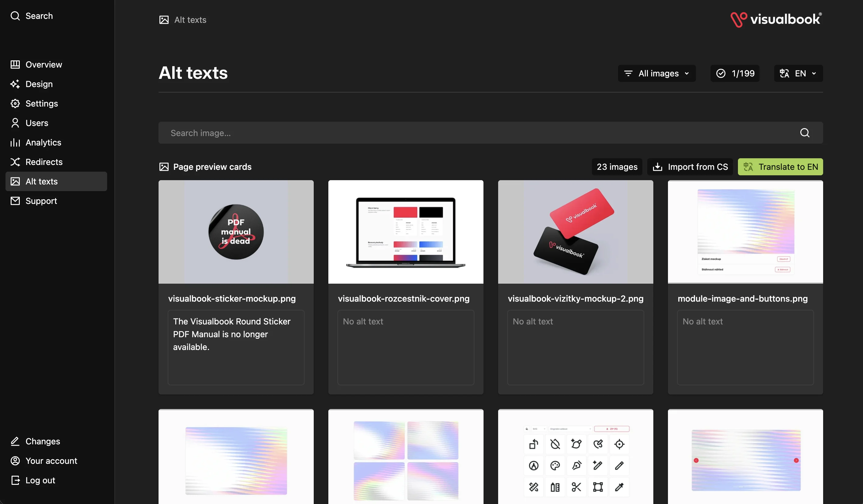Click the 1/199 completed counter button

click(735, 73)
